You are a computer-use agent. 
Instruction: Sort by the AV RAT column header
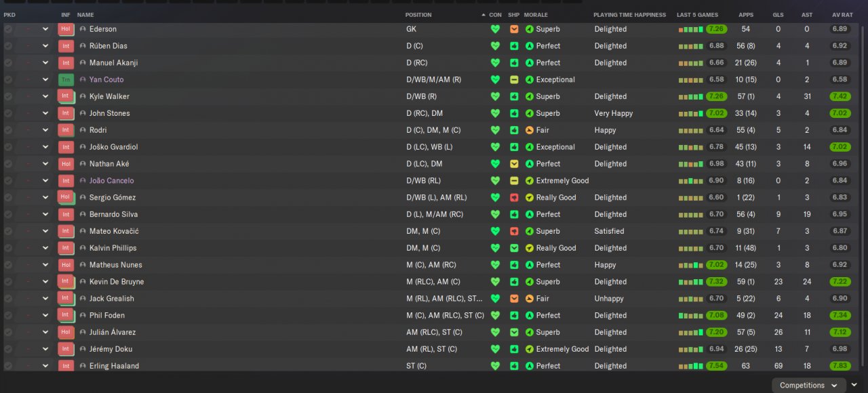point(840,15)
